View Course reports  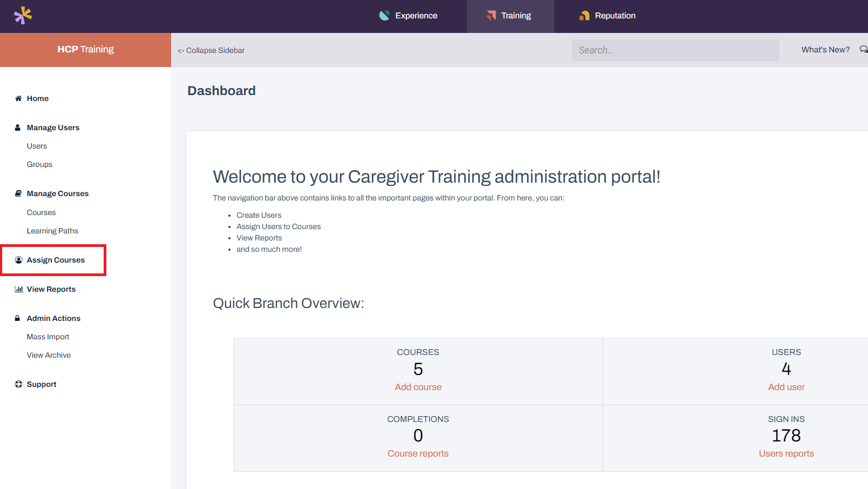418,453
